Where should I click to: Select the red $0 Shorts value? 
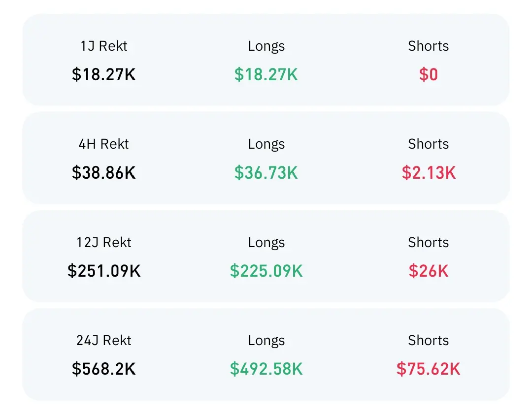coord(428,74)
